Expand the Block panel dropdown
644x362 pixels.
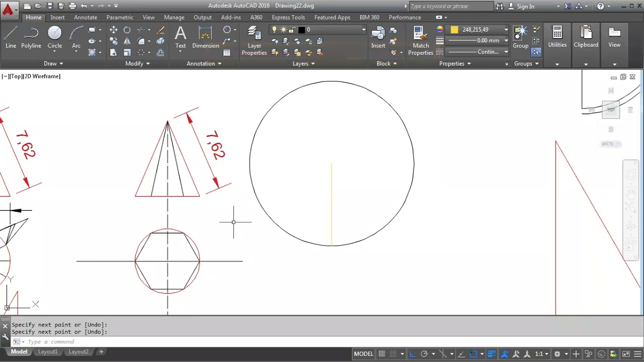click(x=387, y=64)
